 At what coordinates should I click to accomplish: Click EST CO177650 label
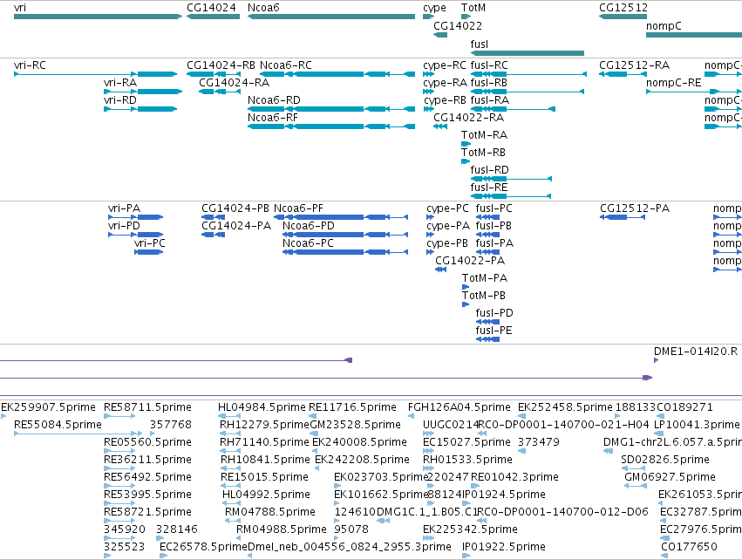click(x=689, y=547)
